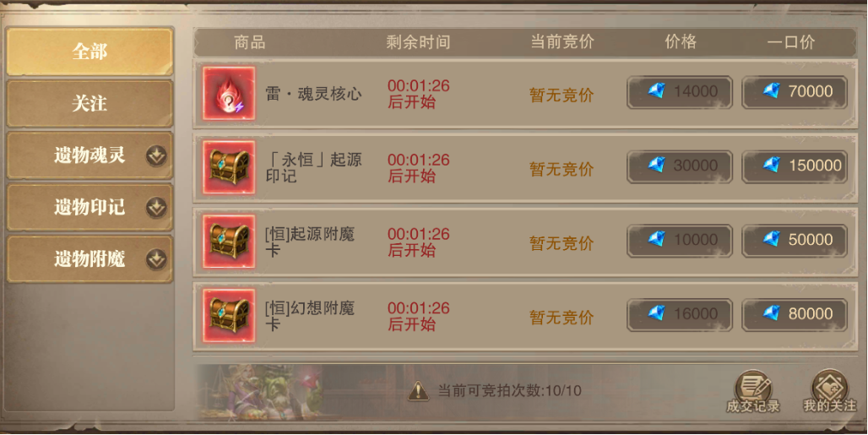The image size is (868, 435).
Task: Tap the [恒]幻想附魔卡 chest icon
Action: coord(229,315)
